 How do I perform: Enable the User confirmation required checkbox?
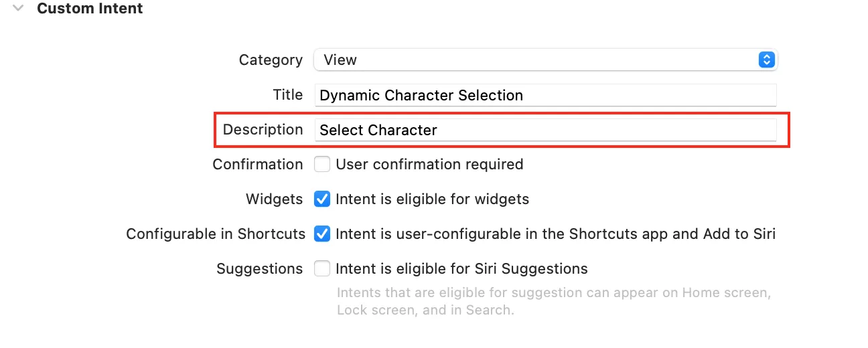[x=322, y=164]
